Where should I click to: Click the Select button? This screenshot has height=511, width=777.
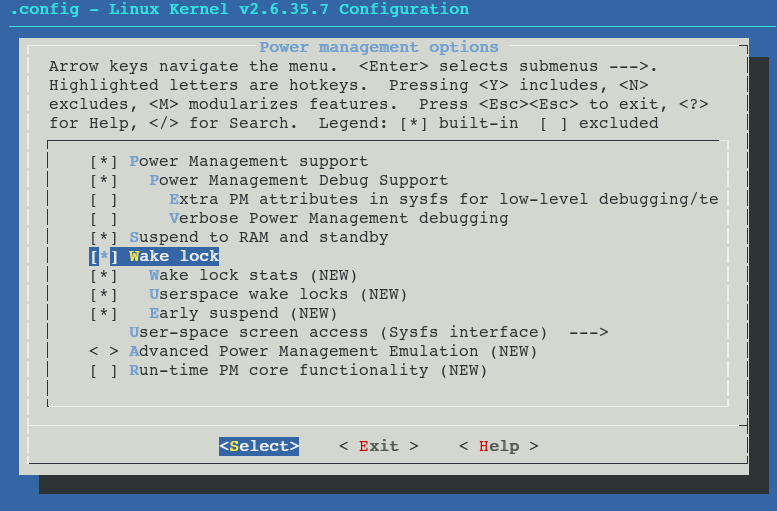coord(259,446)
